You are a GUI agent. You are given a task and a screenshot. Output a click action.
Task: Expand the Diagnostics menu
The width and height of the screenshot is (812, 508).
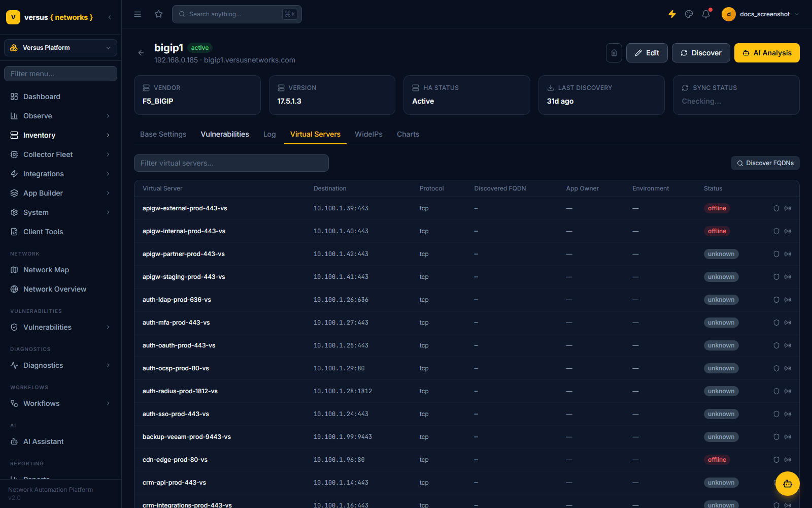coord(60,365)
